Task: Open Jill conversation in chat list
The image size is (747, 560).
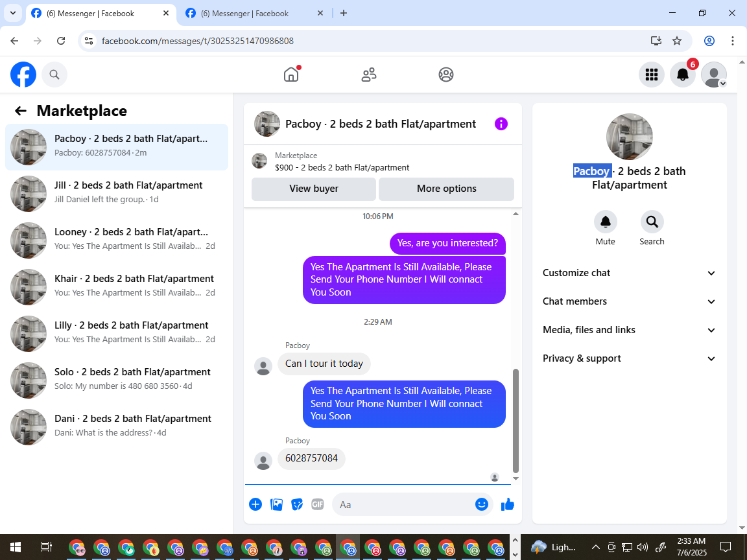Action: (117, 194)
